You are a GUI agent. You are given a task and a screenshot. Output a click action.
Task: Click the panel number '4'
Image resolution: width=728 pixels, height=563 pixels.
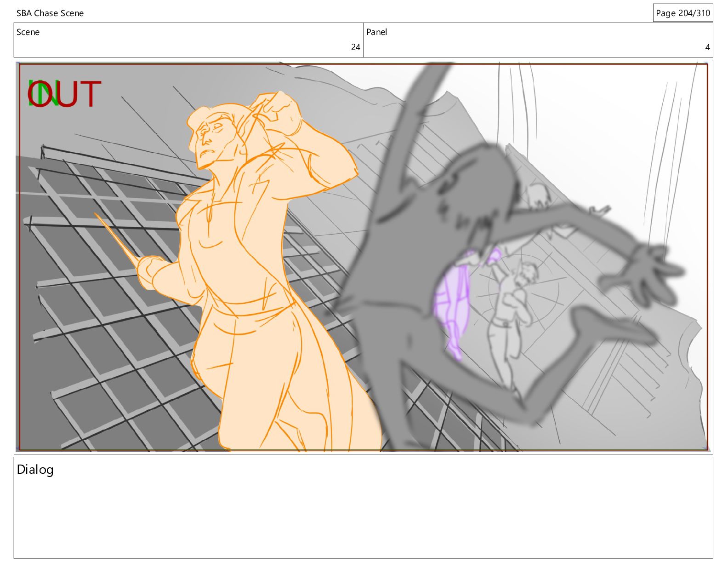(707, 47)
